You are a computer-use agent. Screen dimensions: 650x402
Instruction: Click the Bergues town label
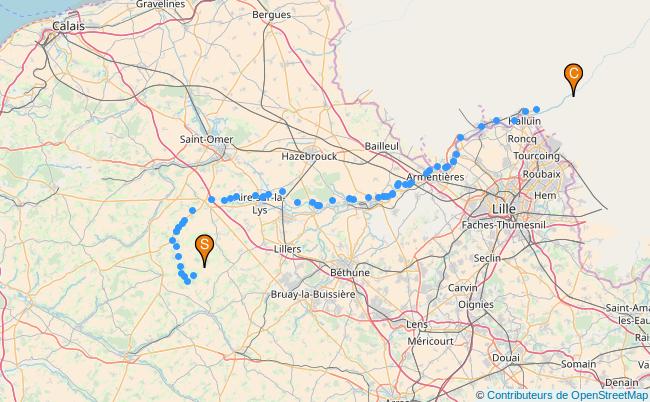(x=272, y=15)
